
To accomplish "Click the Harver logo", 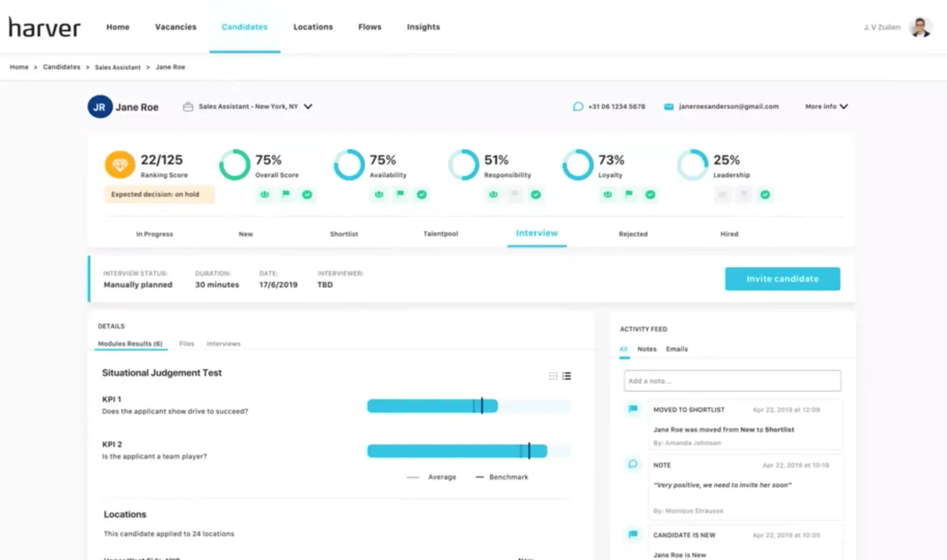I will pyautogui.click(x=45, y=27).
